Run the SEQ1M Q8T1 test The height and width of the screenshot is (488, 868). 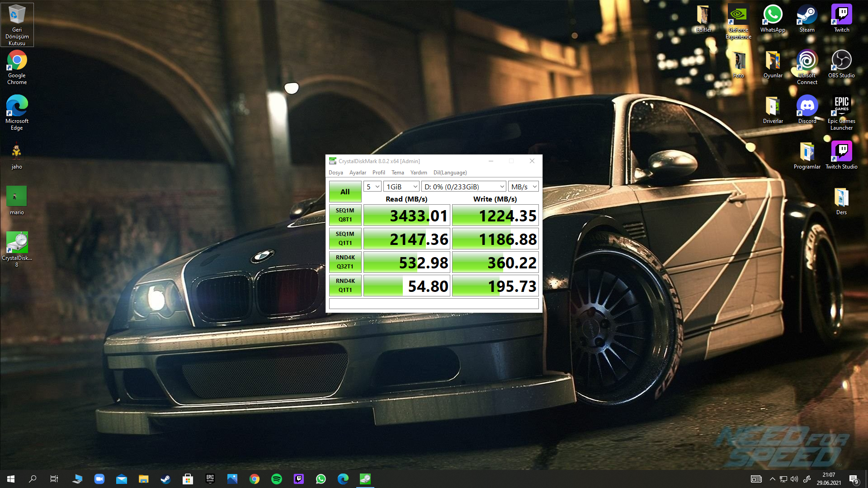coord(345,215)
